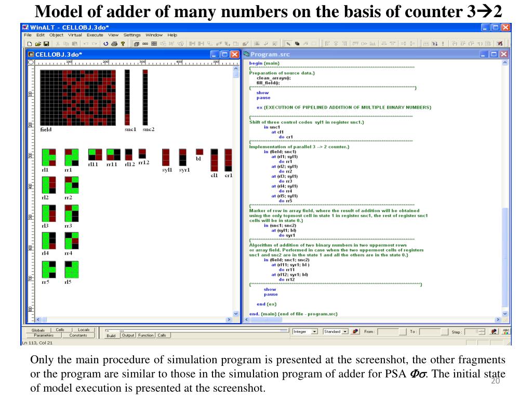Image resolution: width=532 pixels, height=399 pixels.
Task: Click the greyed Undo icon
Action: coord(86,44)
